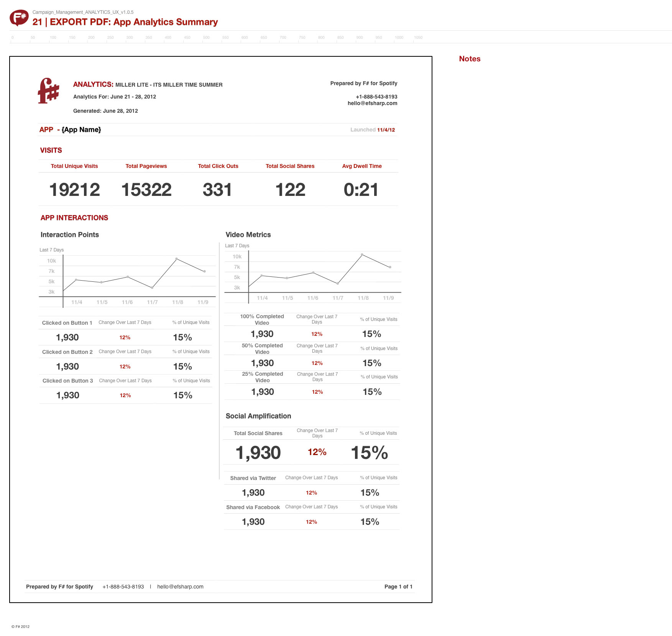Viewport: 672px width, 636px height.
Task: Click the APP - {App Name} heading
Action: 70,130
